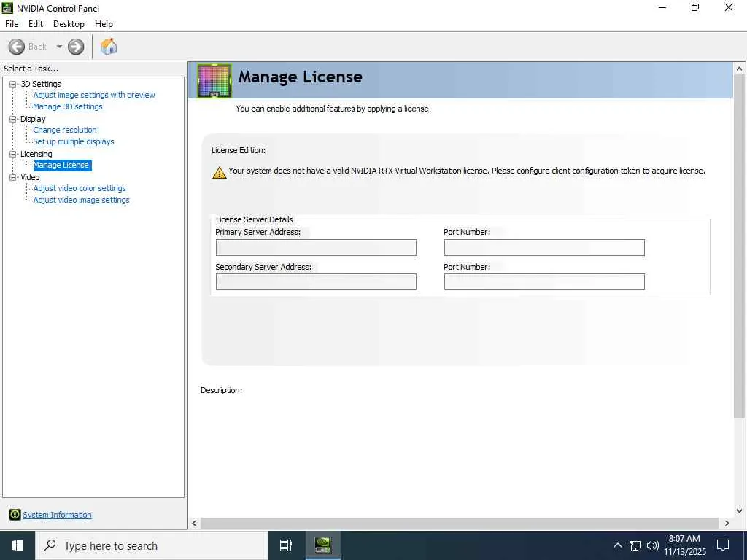Screen dimensions: 747x560
Task: Open the Desktop menu
Action: 69,24
